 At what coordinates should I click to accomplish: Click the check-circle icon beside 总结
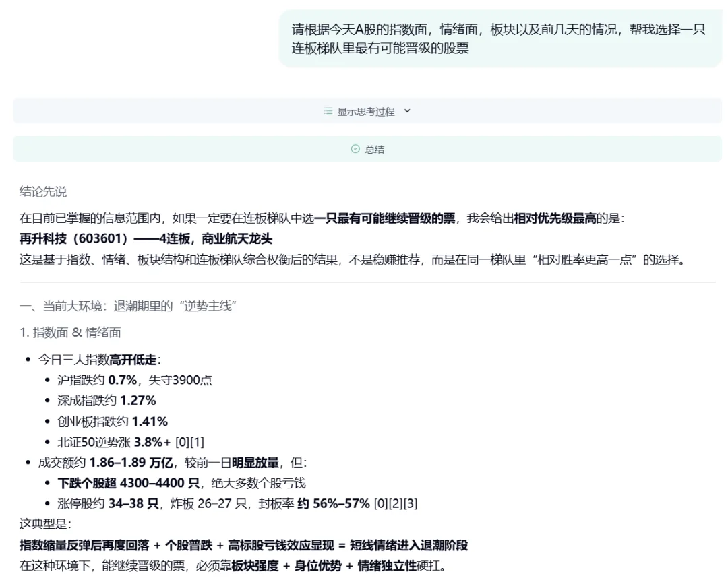coord(357,150)
